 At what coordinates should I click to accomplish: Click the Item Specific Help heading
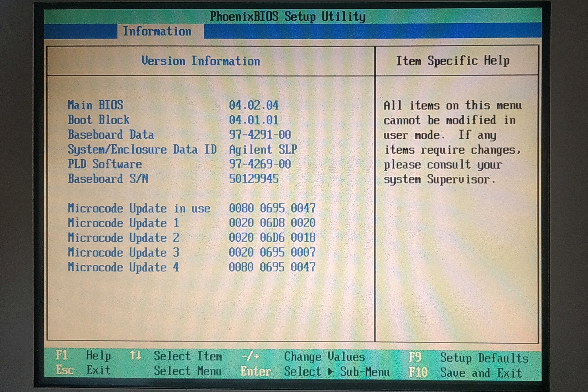point(452,61)
